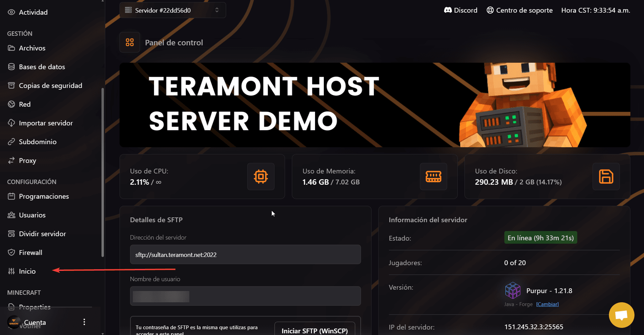Open Archivos folder icon in sidebar
The height and width of the screenshot is (335, 644).
11,48
